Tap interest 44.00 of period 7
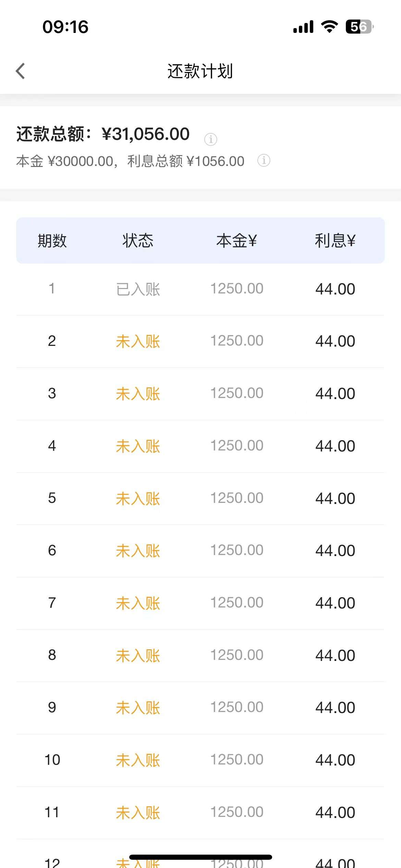401x868 pixels. coord(335,603)
